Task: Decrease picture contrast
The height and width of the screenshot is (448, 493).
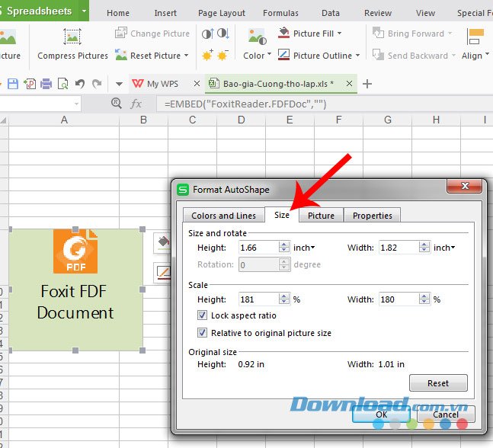Action: (x=223, y=34)
